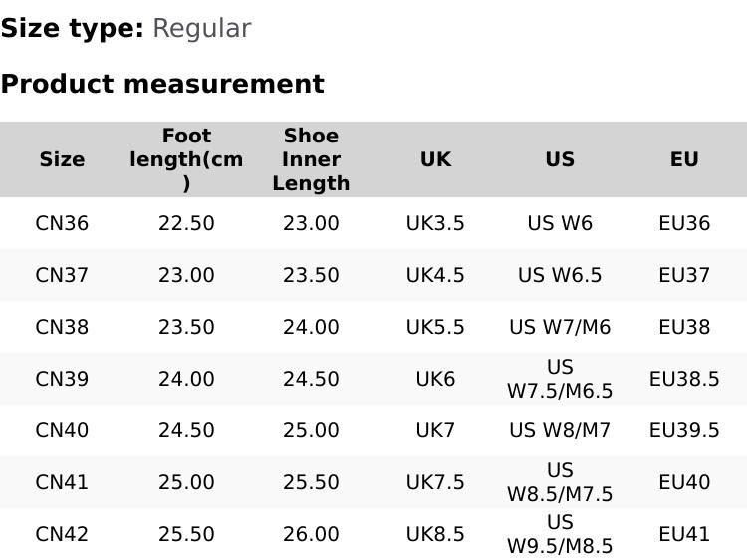Select the CN36 size row label
The height and width of the screenshot is (560, 747).
(x=62, y=223)
